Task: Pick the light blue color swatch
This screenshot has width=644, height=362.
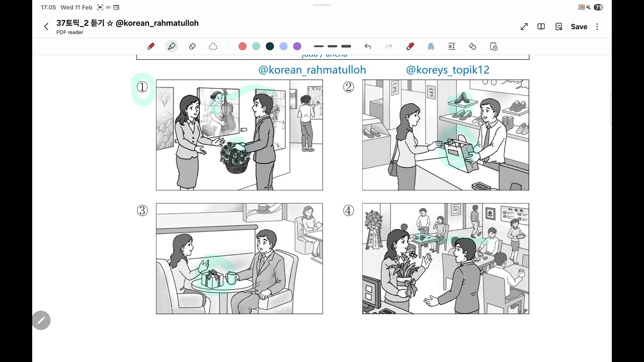Action: [284, 46]
